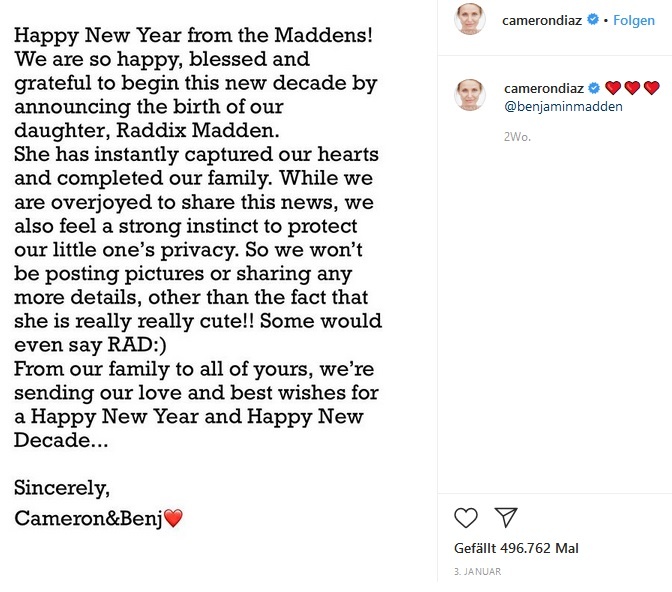This screenshot has width=672, height=592.
Task: Click the first red heart emoji in caption
Action: 613,88
